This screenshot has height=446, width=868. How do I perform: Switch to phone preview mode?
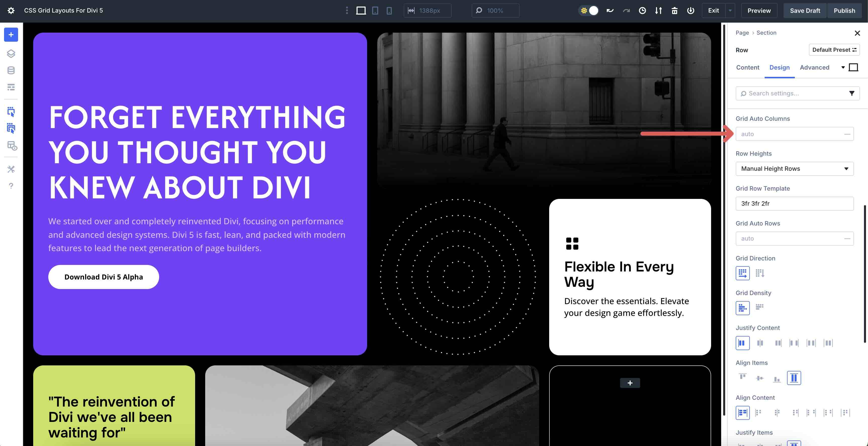coord(389,11)
